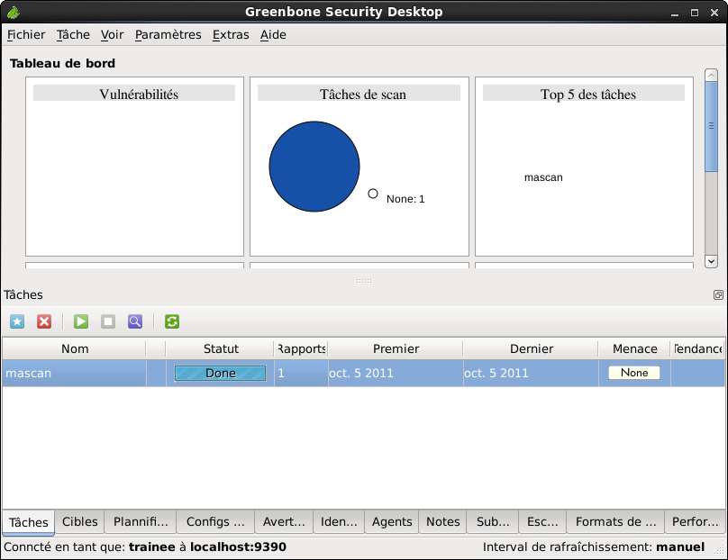Switch to the Cibles tab

(80, 522)
